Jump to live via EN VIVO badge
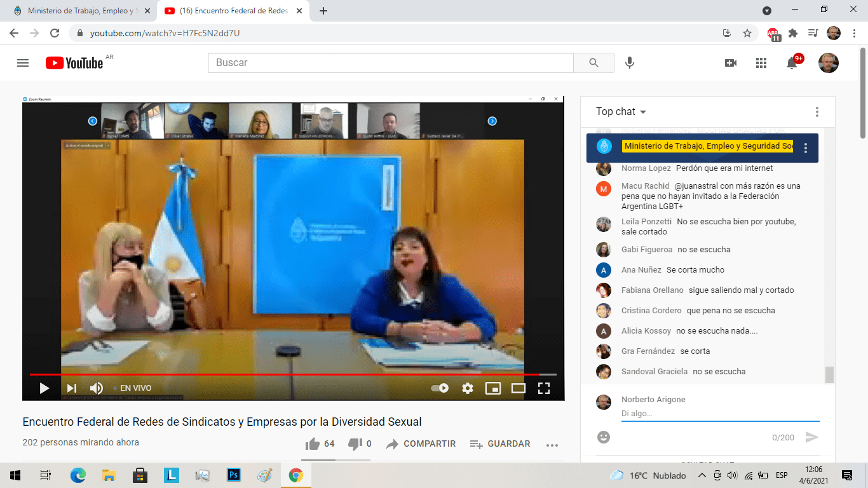The image size is (868, 488). tap(132, 388)
